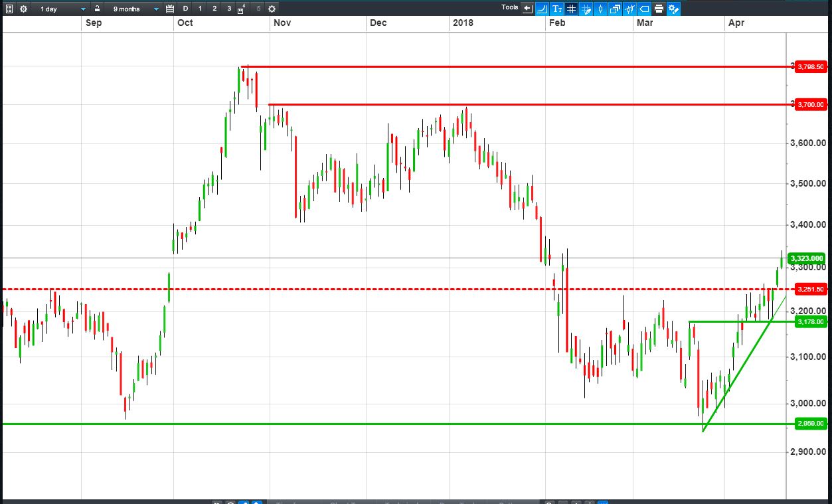
Task: Click the 2018 year label
Action: coord(462,23)
